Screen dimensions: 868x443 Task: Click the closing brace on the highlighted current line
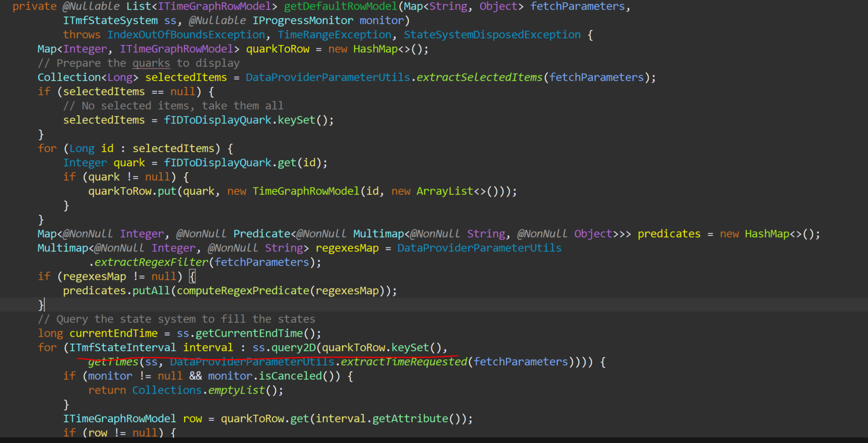coord(41,305)
